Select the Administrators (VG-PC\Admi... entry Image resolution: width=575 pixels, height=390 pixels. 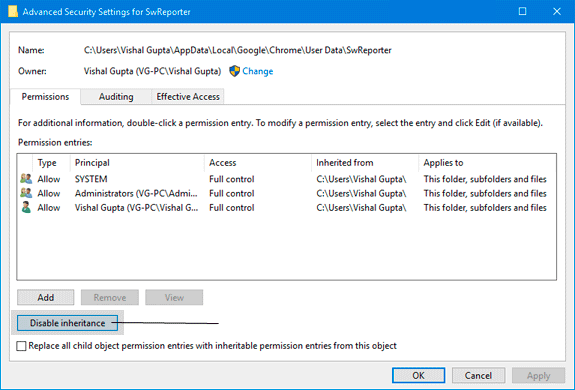tap(136, 193)
